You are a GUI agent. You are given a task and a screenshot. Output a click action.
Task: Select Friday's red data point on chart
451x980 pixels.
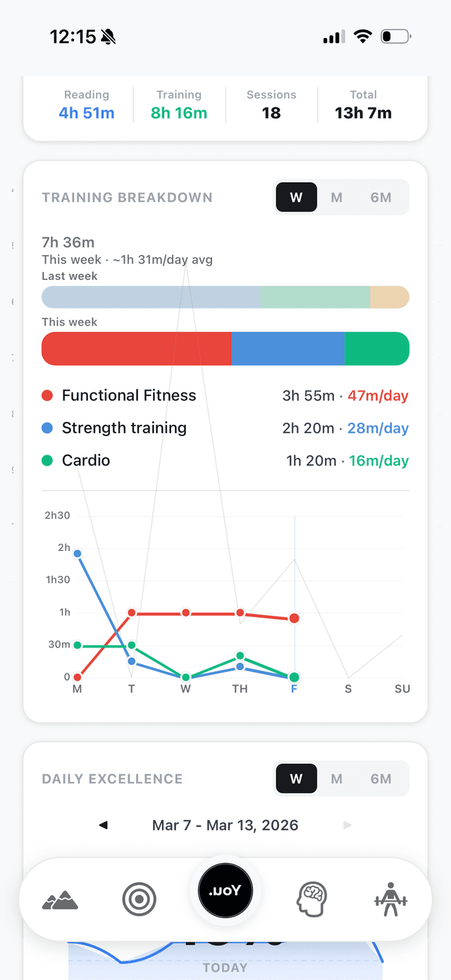click(x=294, y=618)
